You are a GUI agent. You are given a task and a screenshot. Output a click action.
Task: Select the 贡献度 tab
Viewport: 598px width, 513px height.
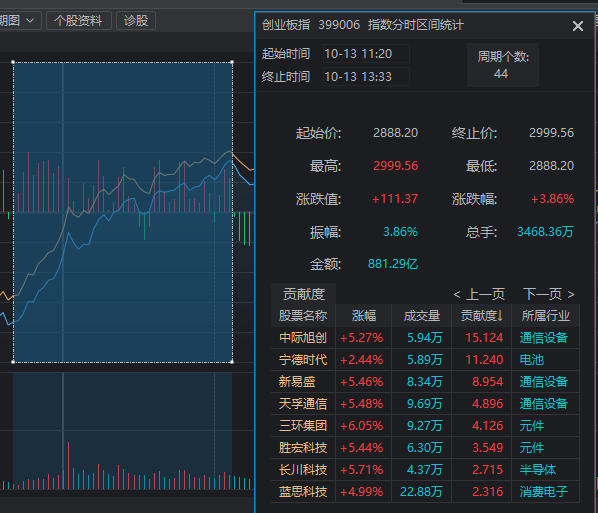pos(304,294)
